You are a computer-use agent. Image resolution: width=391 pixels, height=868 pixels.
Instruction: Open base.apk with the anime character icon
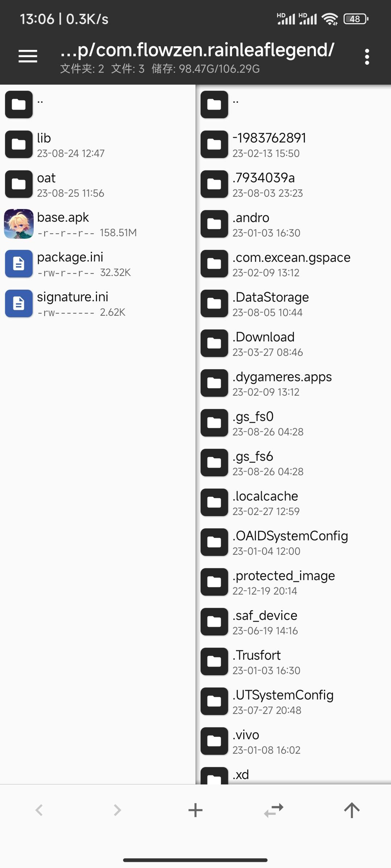pos(98,224)
